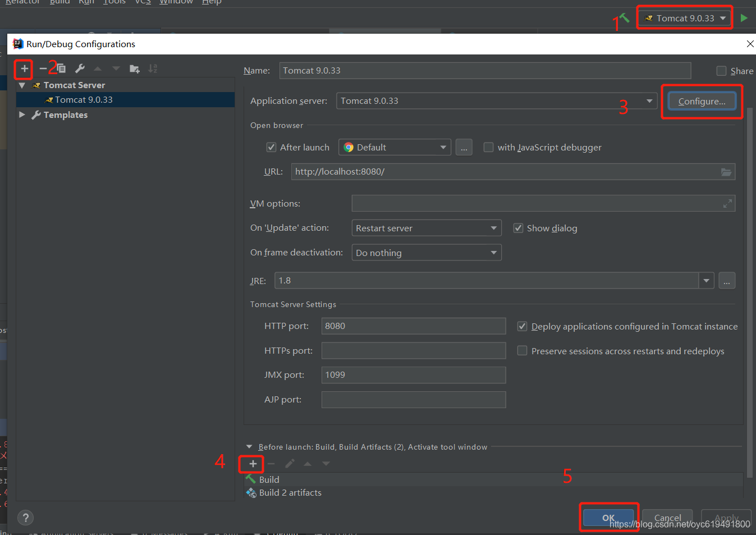Click the HTTPs port field

(414, 351)
